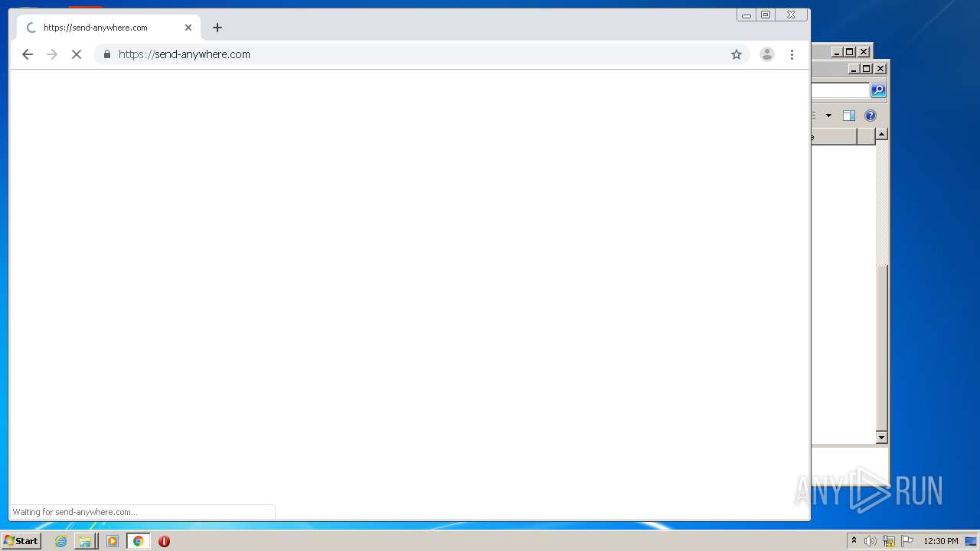Open the red Opera taskbar icon
The height and width of the screenshot is (551, 980).
click(164, 541)
